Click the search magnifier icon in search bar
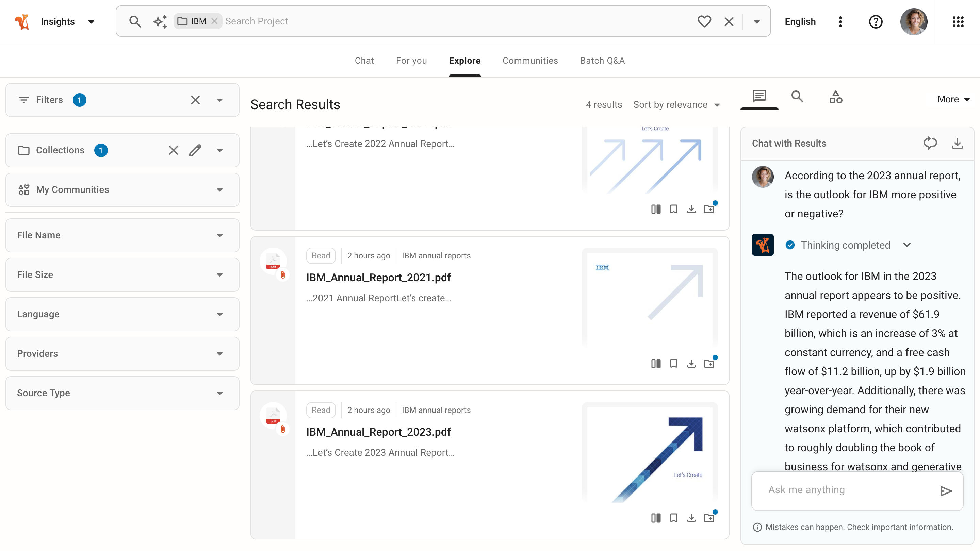The image size is (980, 551). [135, 21]
